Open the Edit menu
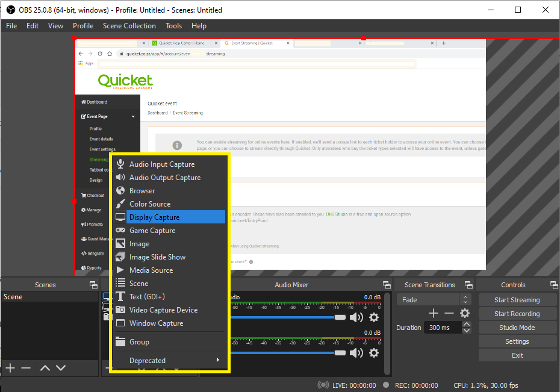 click(x=33, y=26)
